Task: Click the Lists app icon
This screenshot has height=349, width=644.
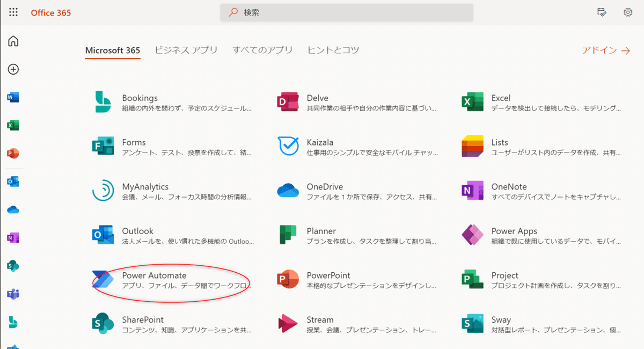Action: click(x=472, y=146)
